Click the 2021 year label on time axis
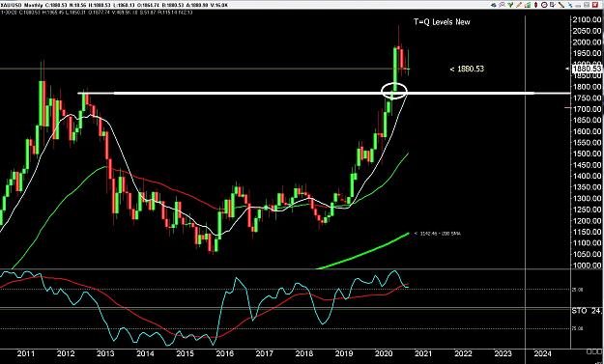Viewport: 604px width, 364px height. [x=423, y=353]
